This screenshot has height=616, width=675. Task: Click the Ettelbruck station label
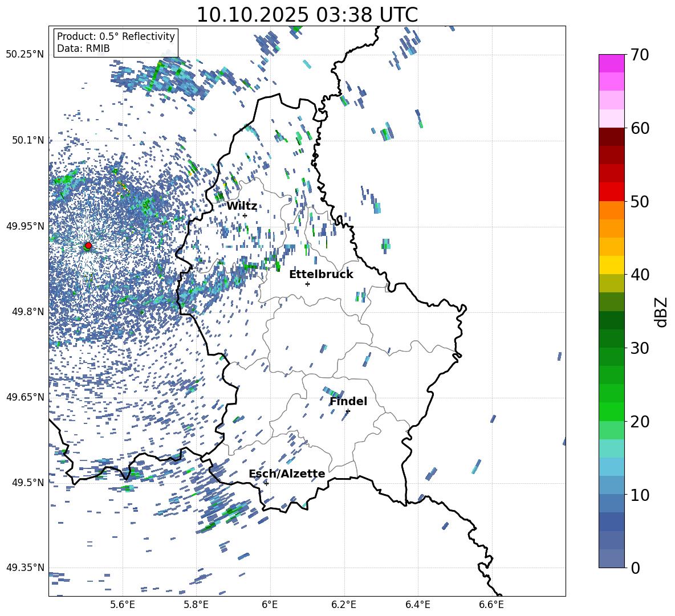pyautogui.click(x=321, y=275)
